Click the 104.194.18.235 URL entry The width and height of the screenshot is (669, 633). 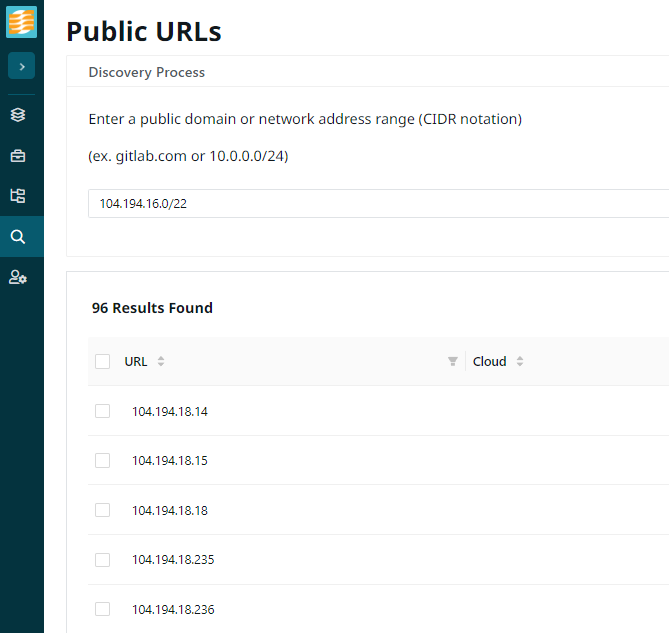click(173, 560)
